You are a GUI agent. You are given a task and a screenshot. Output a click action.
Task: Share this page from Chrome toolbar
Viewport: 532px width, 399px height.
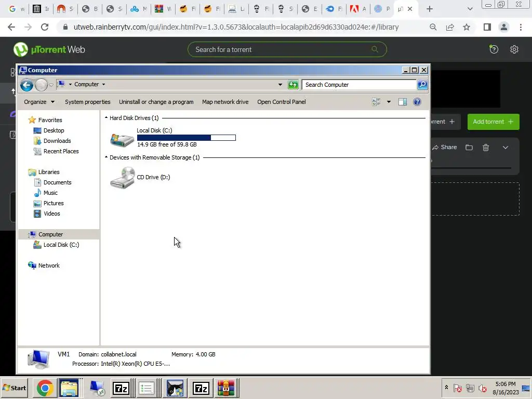pyautogui.click(x=450, y=27)
